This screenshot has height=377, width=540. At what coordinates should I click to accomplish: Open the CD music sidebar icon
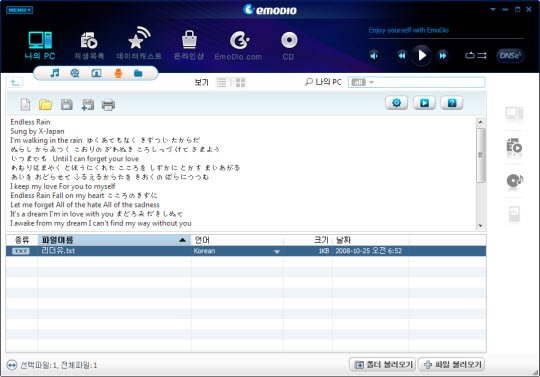(x=515, y=180)
